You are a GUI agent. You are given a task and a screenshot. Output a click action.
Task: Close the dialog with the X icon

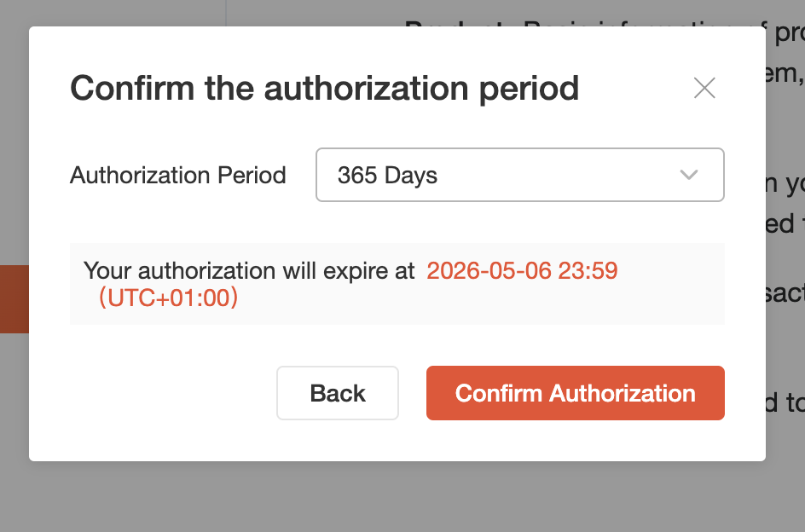pos(704,88)
